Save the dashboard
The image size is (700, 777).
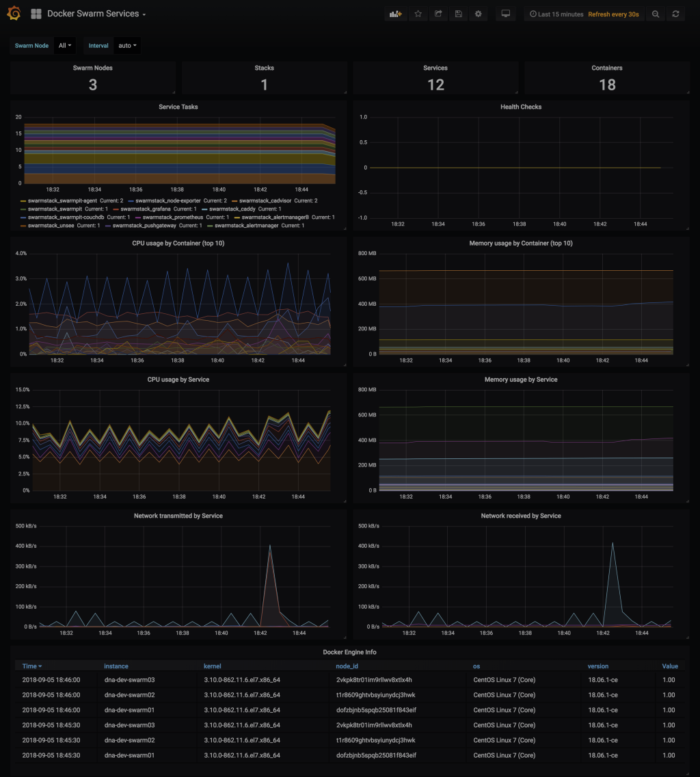click(x=458, y=14)
